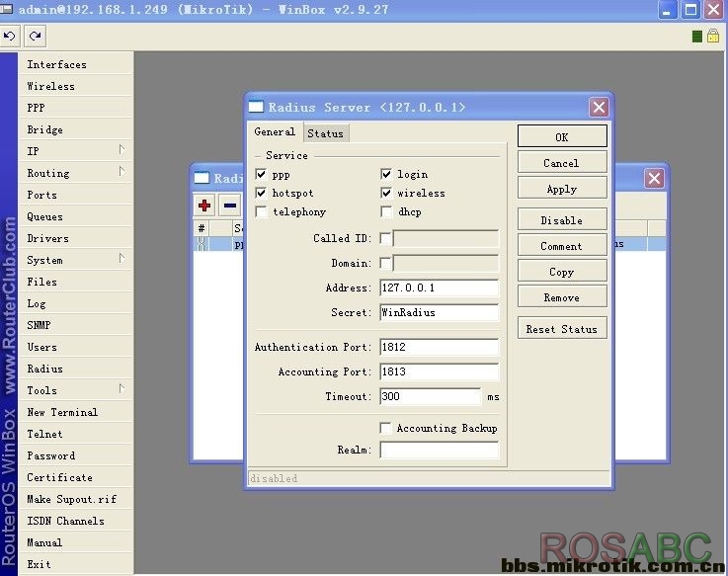Screen dimensions: 728x576
Task: Click the Cancel button
Action: point(562,163)
